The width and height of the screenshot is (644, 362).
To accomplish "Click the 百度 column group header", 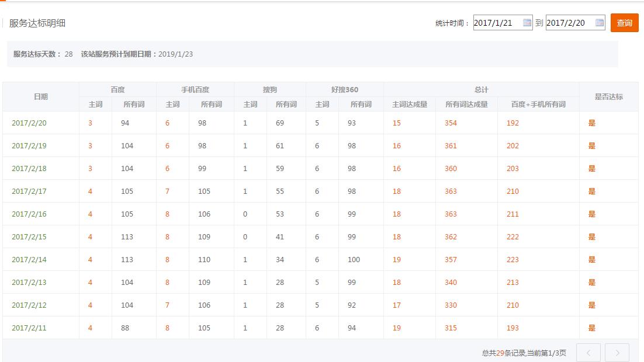I will [117, 89].
